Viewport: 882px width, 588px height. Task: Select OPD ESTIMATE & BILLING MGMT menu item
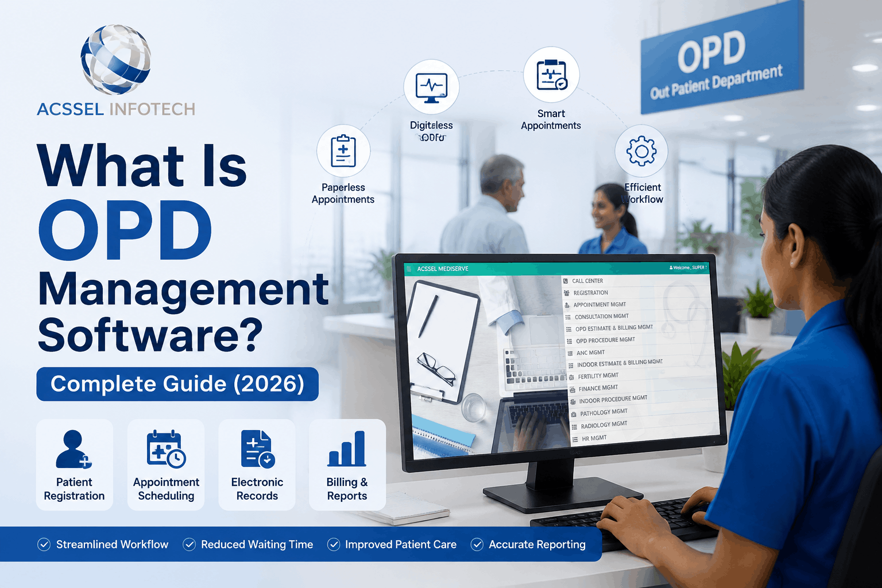[x=614, y=328]
